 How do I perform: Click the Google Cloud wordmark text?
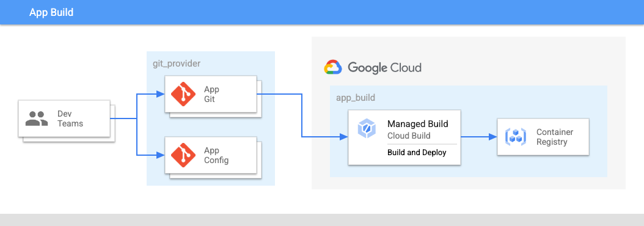point(384,67)
